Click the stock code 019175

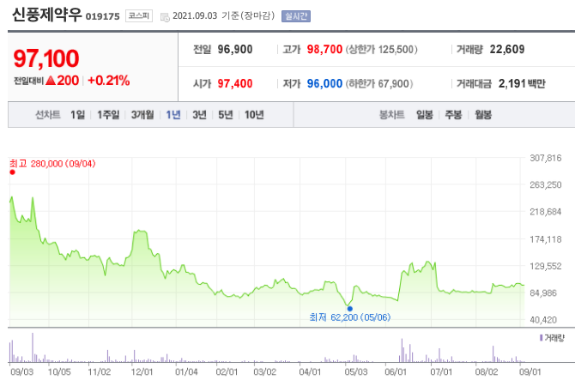tap(103, 17)
